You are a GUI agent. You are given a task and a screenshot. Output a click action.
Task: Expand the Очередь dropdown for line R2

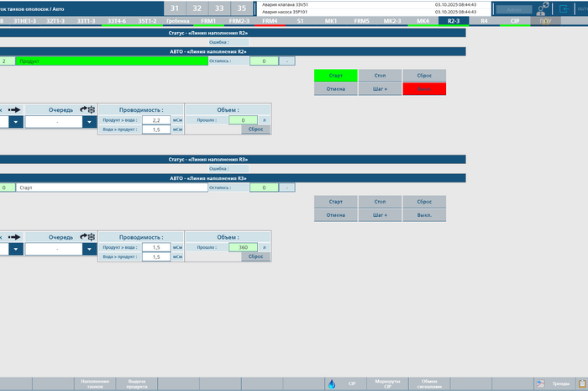(x=88, y=122)
